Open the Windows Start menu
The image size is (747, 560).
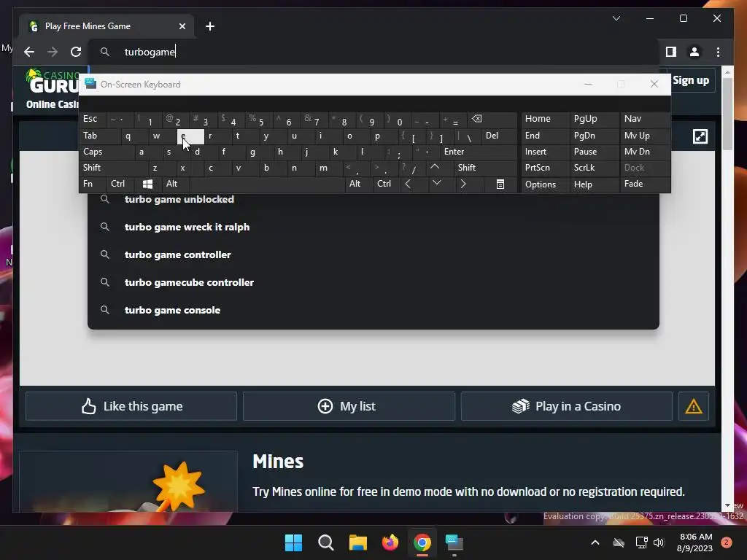[x=293, y=542]
